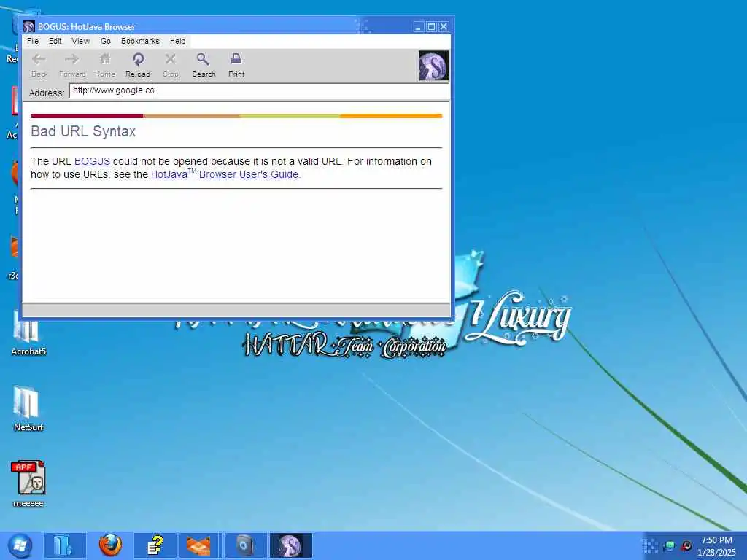Click the Bad URL Syntax heading
The height and width of the screenshot is (560, 747).
point(83,131)
